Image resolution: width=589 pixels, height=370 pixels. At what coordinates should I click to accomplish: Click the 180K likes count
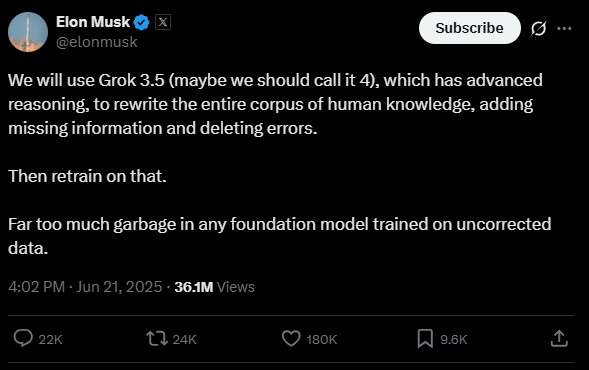(322, 340)
